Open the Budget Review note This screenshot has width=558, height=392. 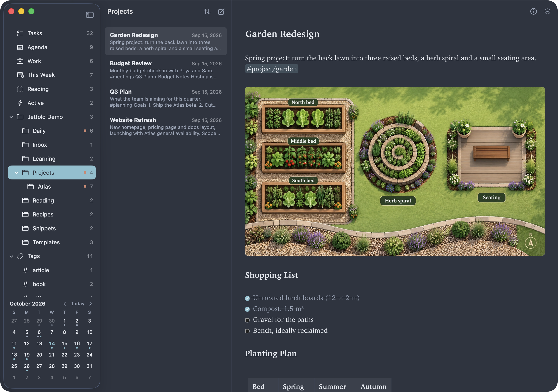pyautogui.click(x=166, y=70)
